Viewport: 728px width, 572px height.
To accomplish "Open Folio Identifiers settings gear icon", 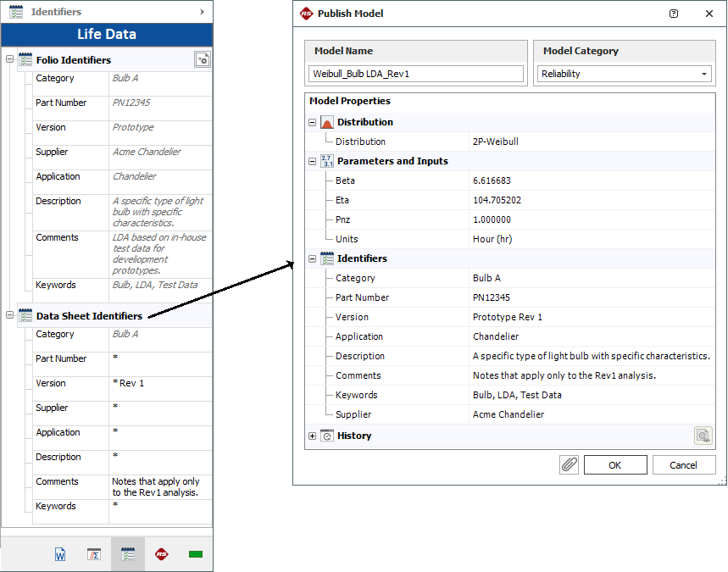I will [202, 59].
